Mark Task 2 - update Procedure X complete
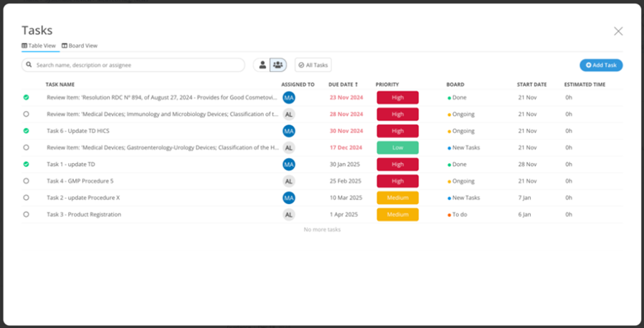The image size is (644, 328). click(26, 198)
